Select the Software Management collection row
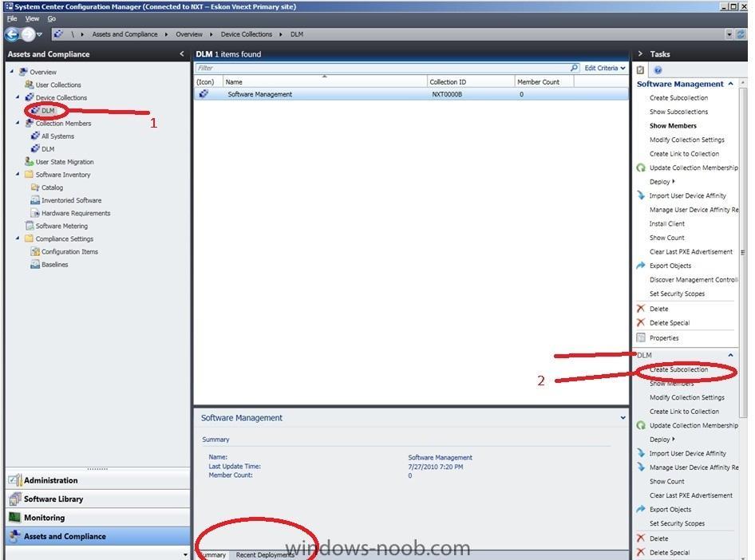The height and width of the screenshot is (560, 755). click(411, 94)
